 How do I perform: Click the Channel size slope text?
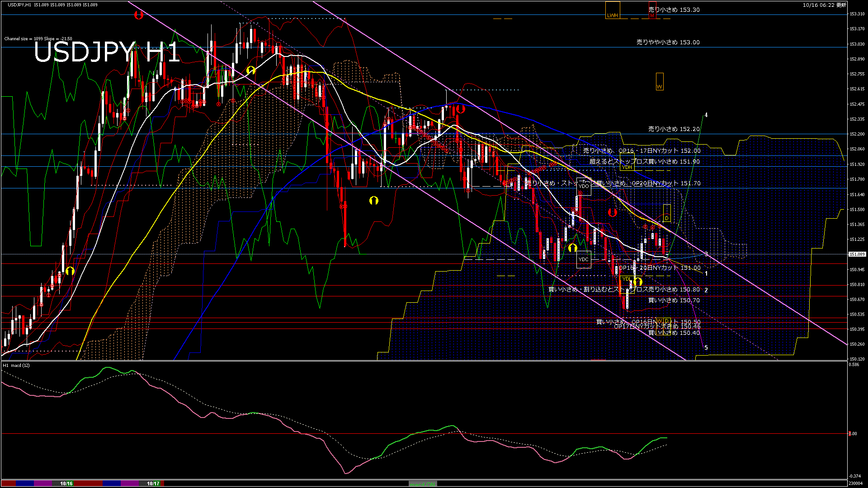click(38, 39)
